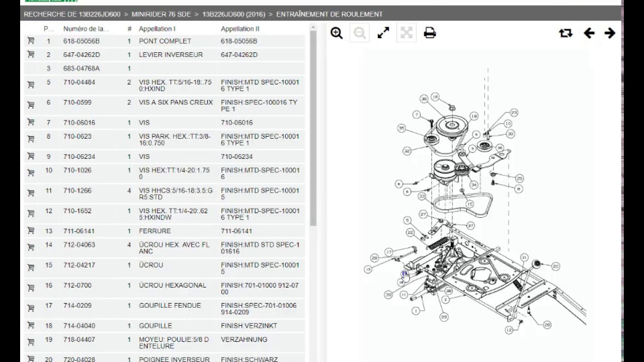
Task: Add part 710-1026 to cart
Action: [x=31, y=173]
